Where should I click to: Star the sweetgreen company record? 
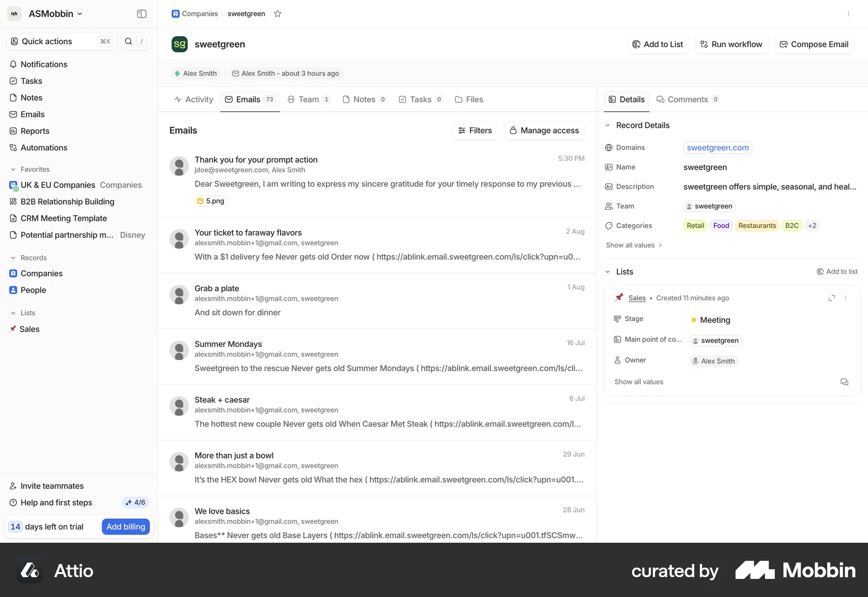(278, 14)
